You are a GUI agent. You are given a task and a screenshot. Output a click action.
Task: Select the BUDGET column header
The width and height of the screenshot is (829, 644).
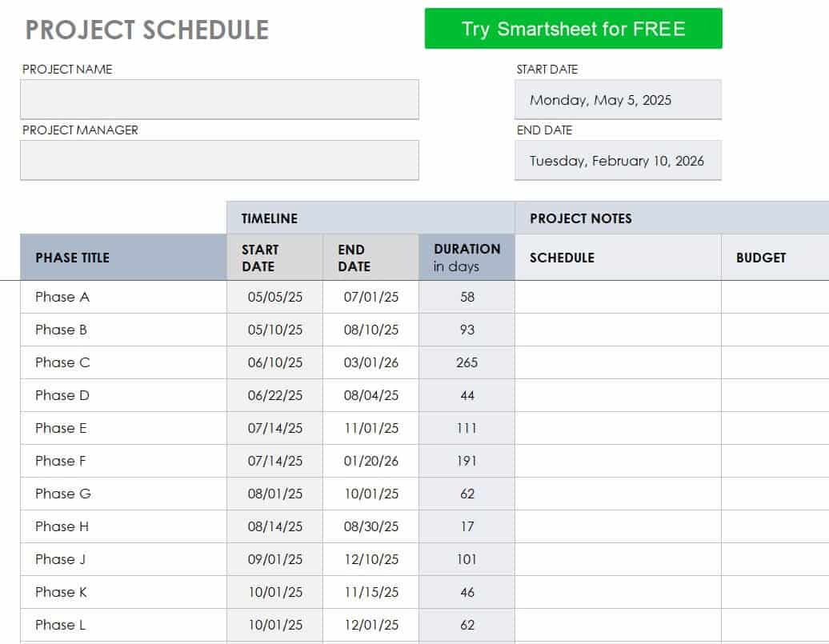775,258
